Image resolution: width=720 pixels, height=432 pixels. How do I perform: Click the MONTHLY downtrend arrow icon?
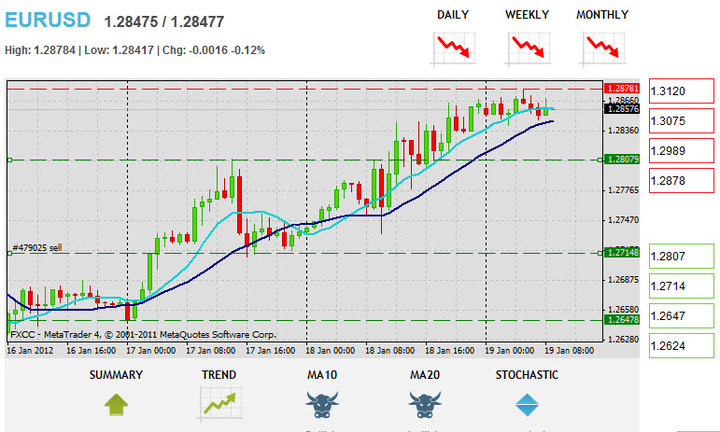click(x=602, y=47)
